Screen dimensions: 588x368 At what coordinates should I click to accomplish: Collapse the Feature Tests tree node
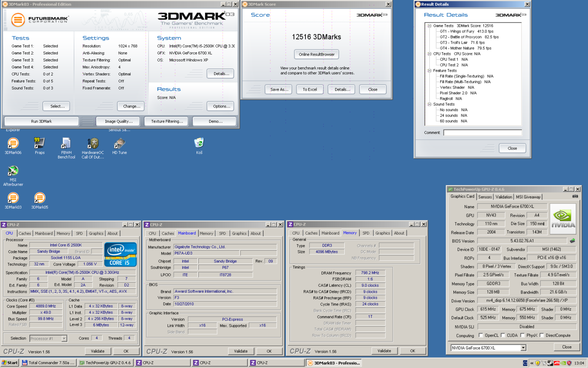(x=429, y=71)
